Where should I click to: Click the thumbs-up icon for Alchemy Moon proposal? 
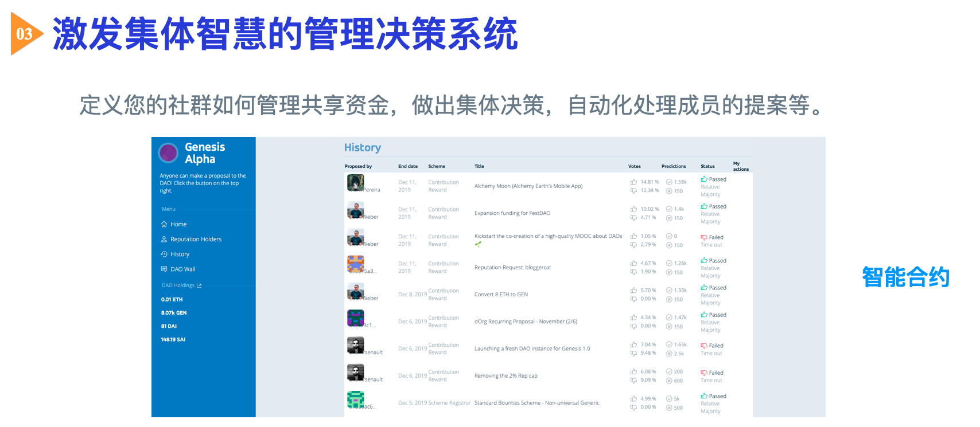coord(634,182)
